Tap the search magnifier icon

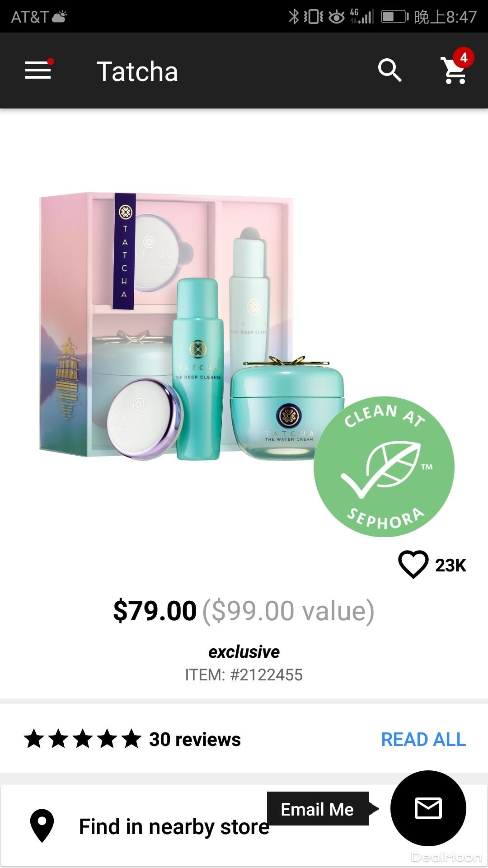coord(389,71)
